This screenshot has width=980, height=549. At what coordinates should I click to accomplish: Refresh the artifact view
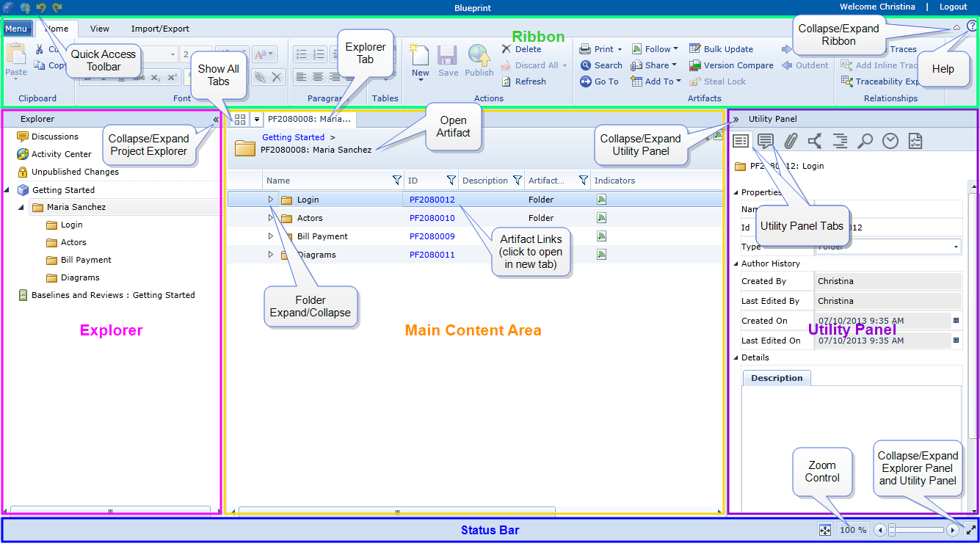coord(523,81)
